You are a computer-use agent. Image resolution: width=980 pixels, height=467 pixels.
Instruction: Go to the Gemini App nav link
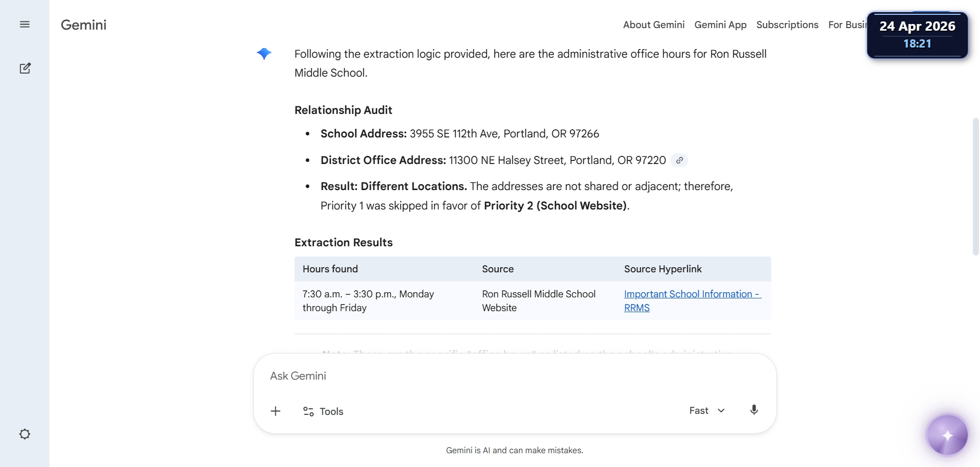[x=720, y=25]
